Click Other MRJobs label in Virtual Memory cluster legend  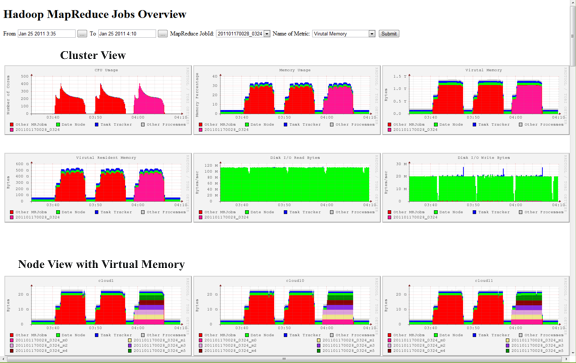tap(409, 125)
